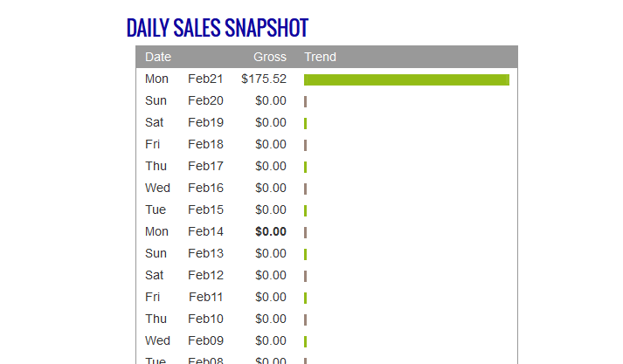This screenshot has height=364, width=623.
Task: Select the green trend bar for Feb21
Action: (406, 79)
